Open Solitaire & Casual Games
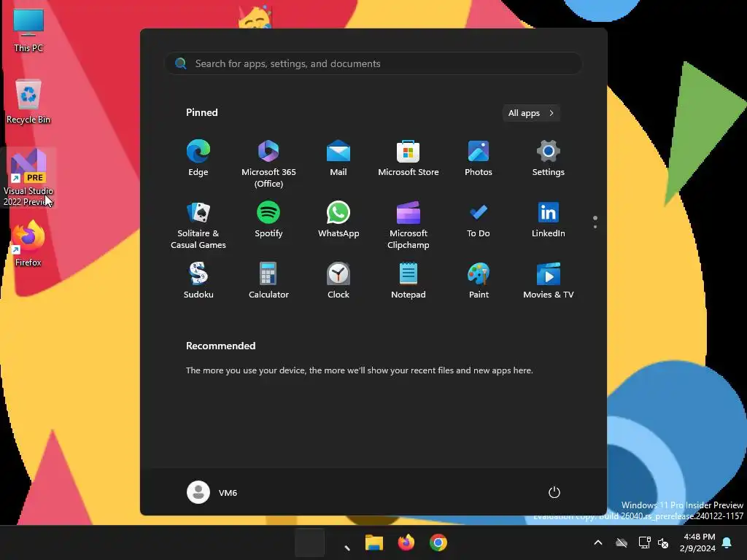 point(198,225)
